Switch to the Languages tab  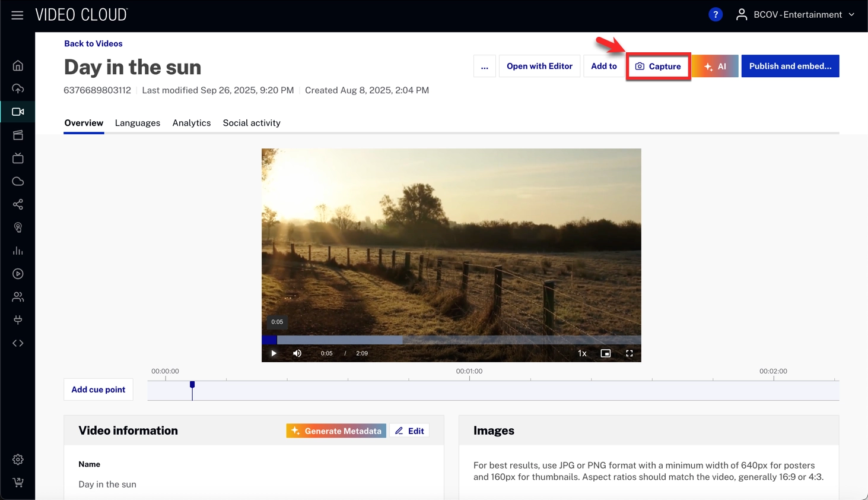(138, 123)
